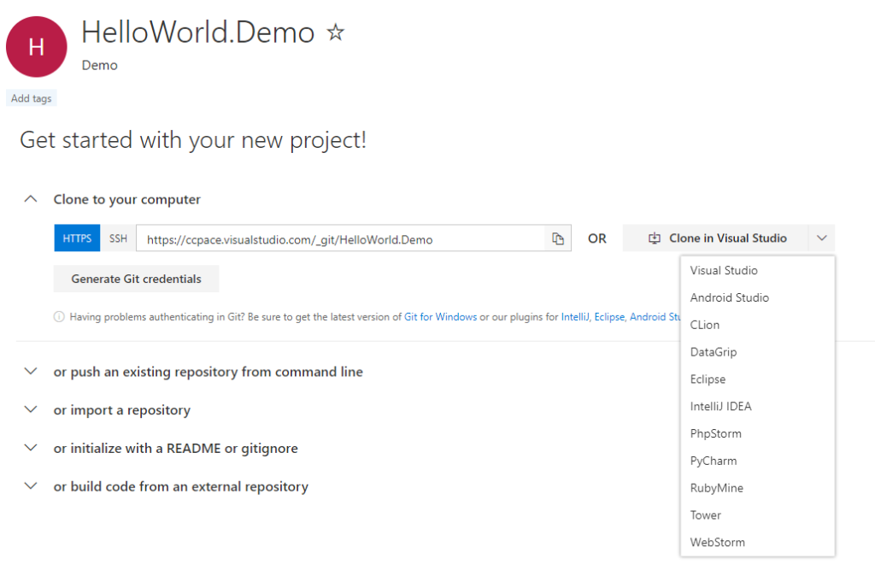Expand initialize with a README or gitignore
This screenshot has width=875, height=588.
coord(31,447)
